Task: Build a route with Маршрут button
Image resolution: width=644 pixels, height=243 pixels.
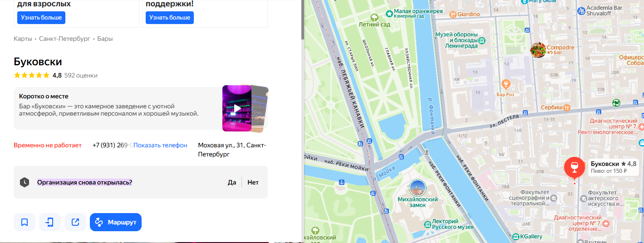Action: click(116, 222)
